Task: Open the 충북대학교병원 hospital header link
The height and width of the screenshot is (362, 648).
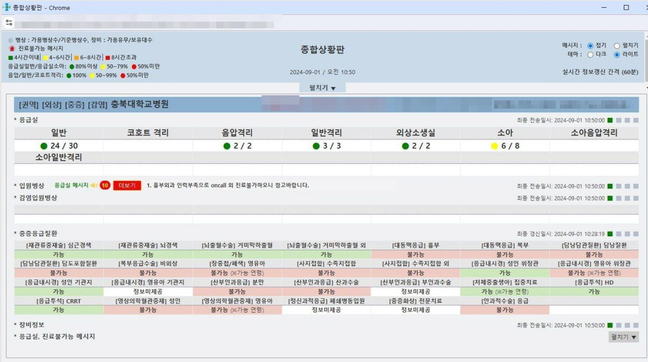Action: [x=139, y=104]
